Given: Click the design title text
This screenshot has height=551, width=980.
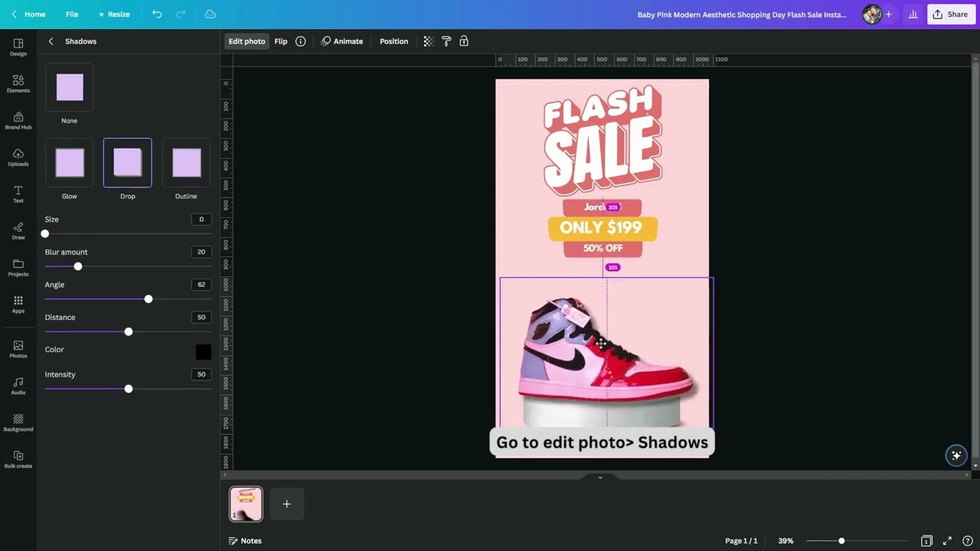Looking at the screenshot, I should [742, 15].
